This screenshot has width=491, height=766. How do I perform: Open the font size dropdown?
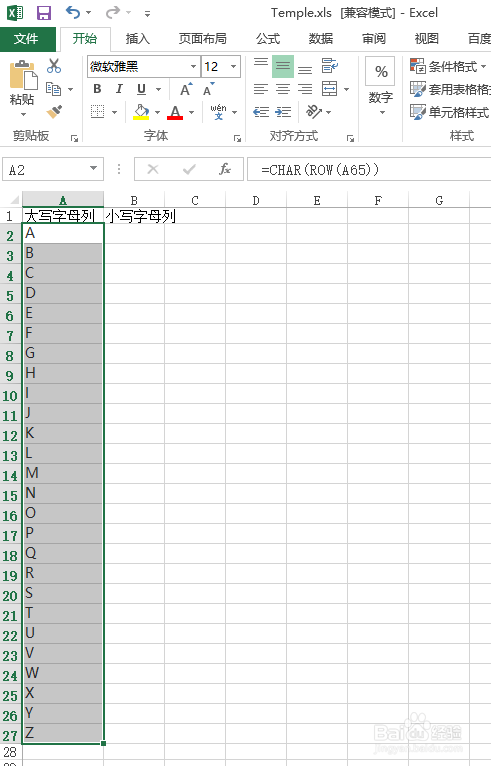234,66
